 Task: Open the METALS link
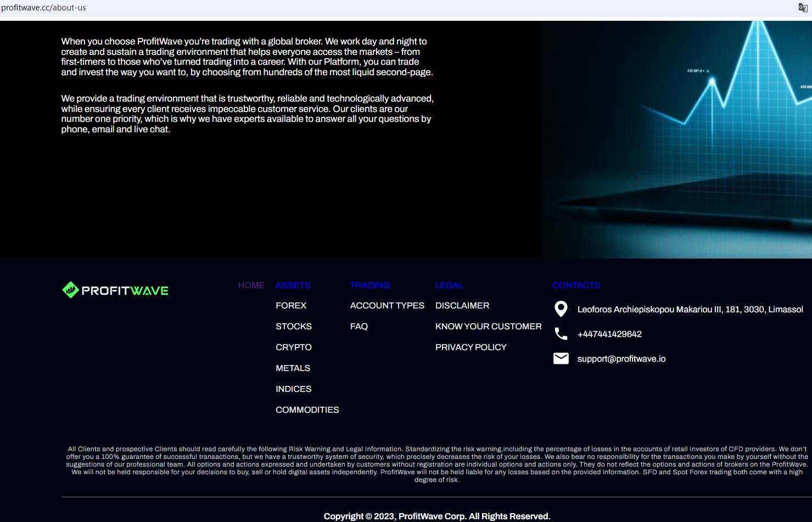[293, 368]
